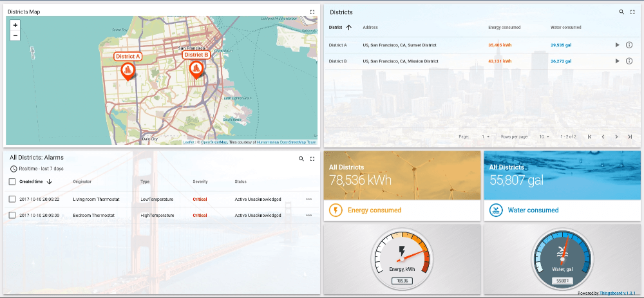Expand alarms widget to fullscreen

point(312,158)
